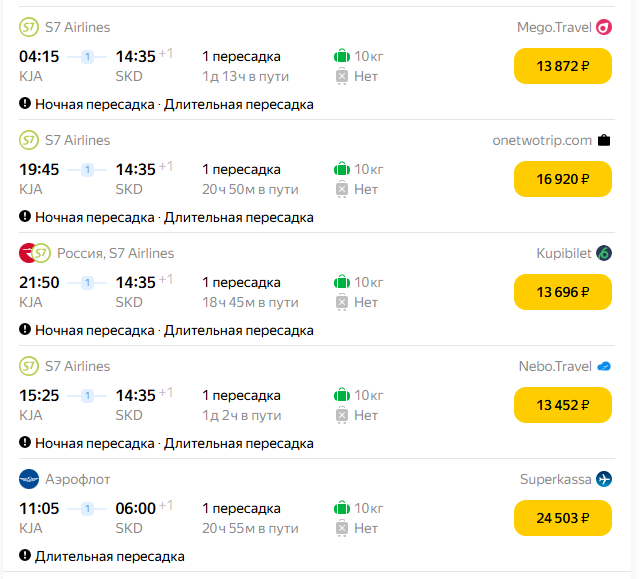The width and height of the screenshot is (640, 579).
Task: Click the warning icon on the 15:25 flight
Action: (x=25, y=443)
